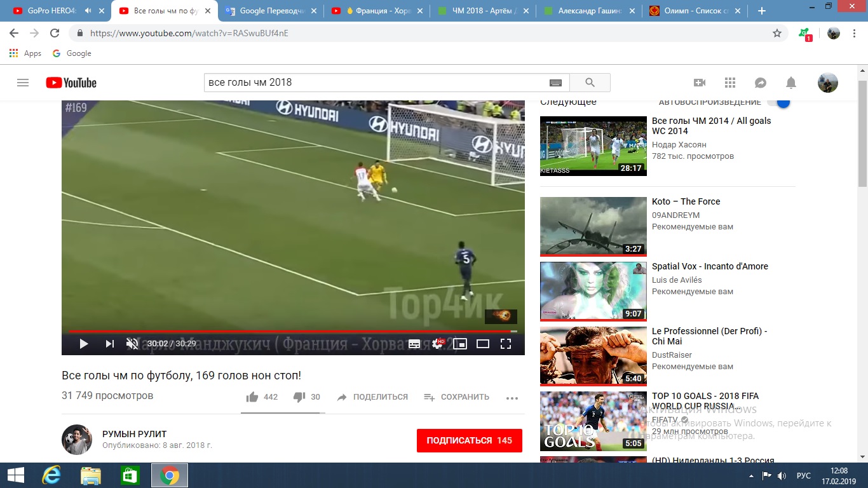Go back in browser history
The width and height of the screenshot is (868, 488).
(14, 33)
